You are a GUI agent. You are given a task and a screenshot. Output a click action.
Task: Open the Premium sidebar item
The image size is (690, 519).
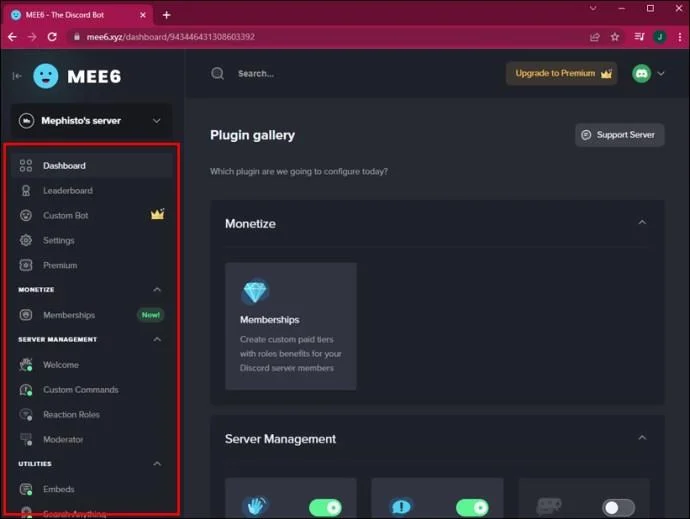coord(92,265)
